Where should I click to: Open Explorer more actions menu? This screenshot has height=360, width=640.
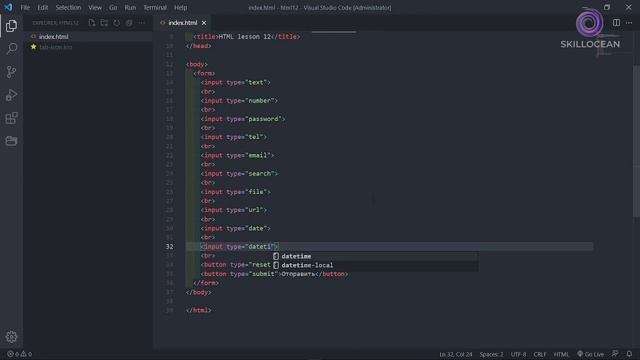[142, 23]
